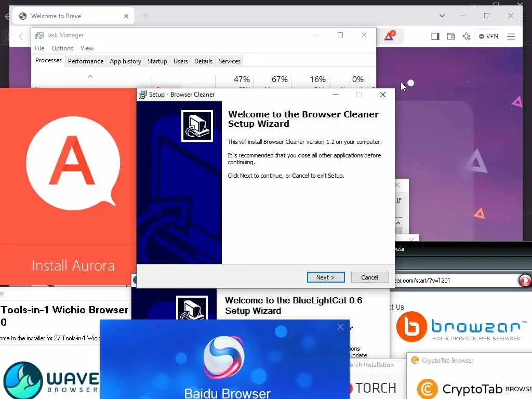Click the Task Manager title icon
This screenshot has width=532, height=399.
point(39,35)
